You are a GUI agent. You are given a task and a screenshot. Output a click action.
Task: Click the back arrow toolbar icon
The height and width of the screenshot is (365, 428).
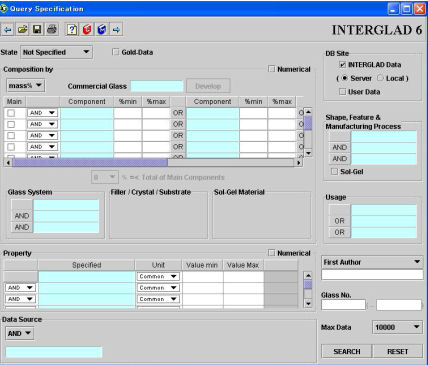[x=7, y=30]
